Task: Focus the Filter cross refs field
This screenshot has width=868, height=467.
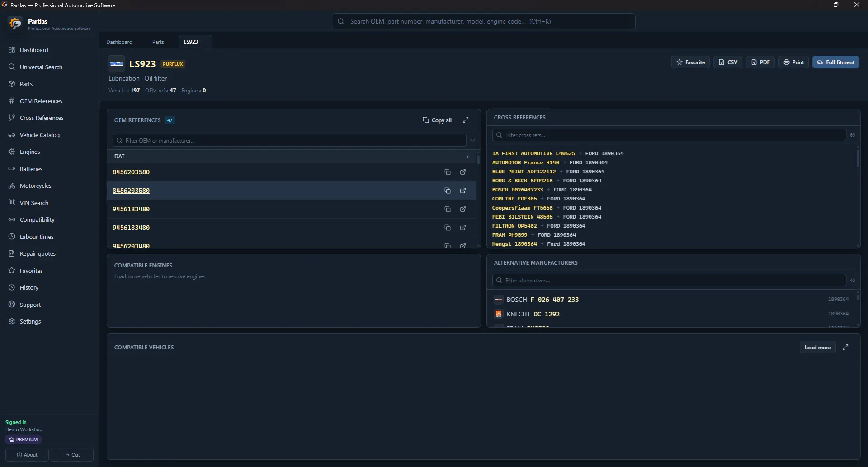Action: click(x=669, y=135)
